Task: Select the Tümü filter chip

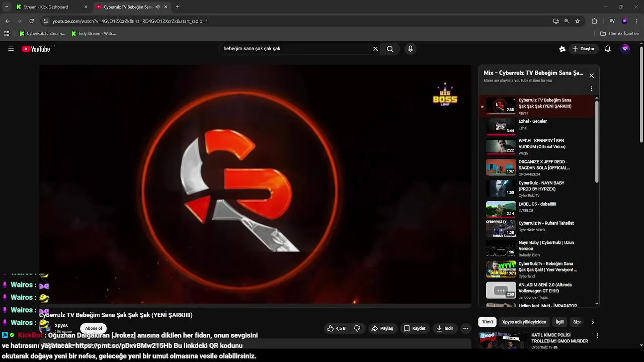Action: (x=487, y=322)
